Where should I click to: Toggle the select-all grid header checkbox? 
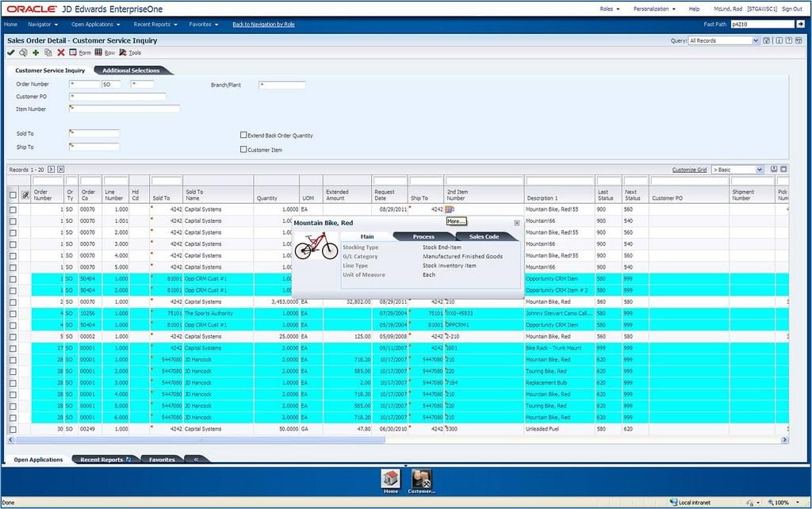tap(13, 195)
